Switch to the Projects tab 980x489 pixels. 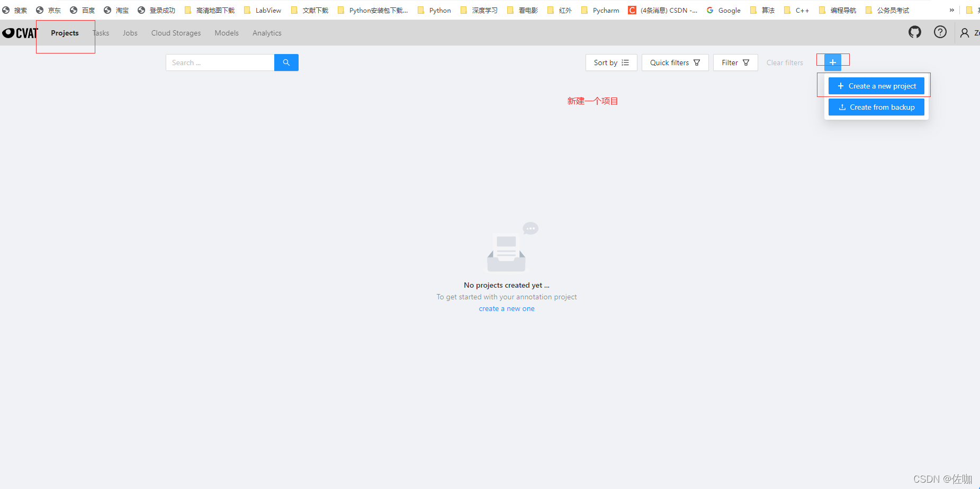point(65,33)
